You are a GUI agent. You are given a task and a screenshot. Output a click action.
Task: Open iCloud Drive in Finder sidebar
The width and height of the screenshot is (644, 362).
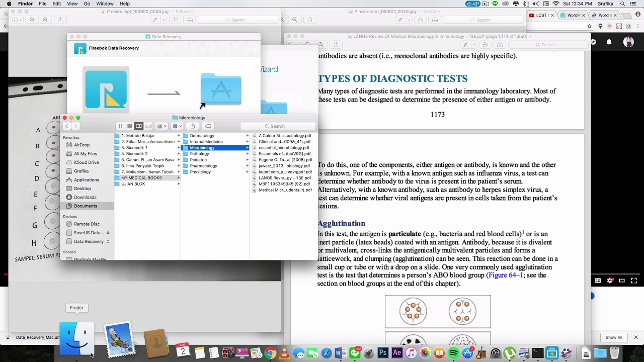coord(86,162)
